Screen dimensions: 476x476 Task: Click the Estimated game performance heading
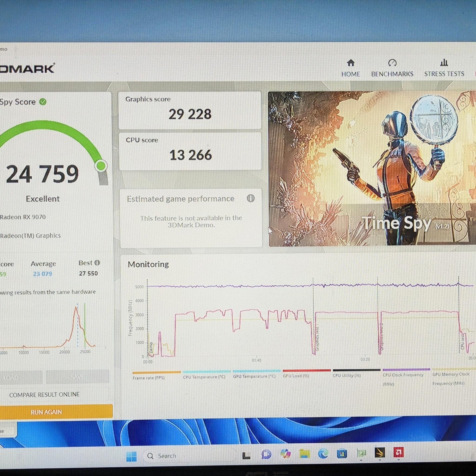(181, 198)
